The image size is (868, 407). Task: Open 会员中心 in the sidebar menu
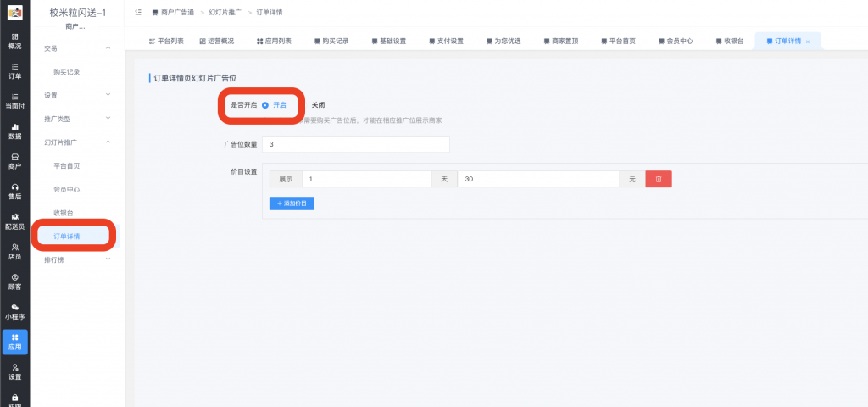[67, 189]
